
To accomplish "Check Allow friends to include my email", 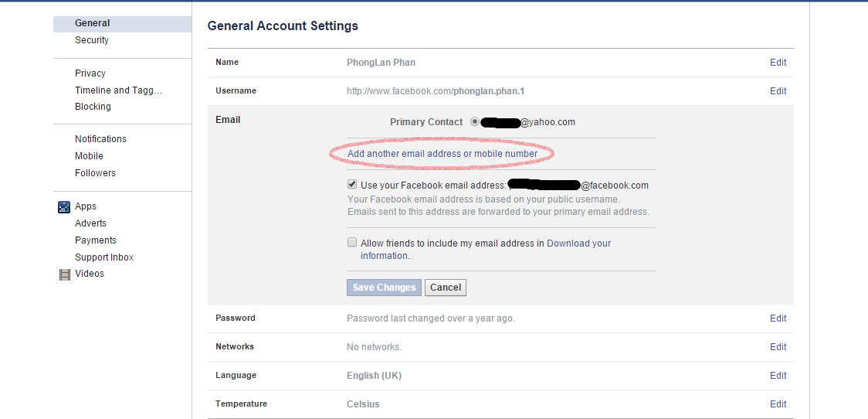I will tap(352, 242).
